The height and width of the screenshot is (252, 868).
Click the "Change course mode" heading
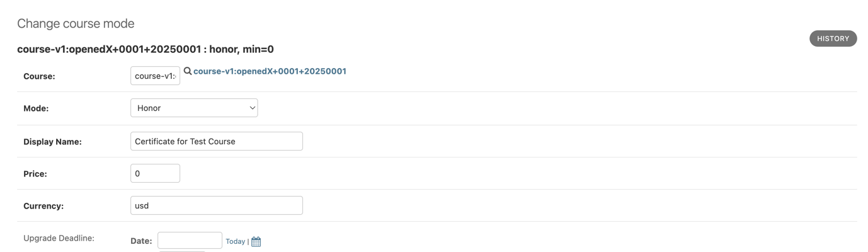tap(76, 23)
